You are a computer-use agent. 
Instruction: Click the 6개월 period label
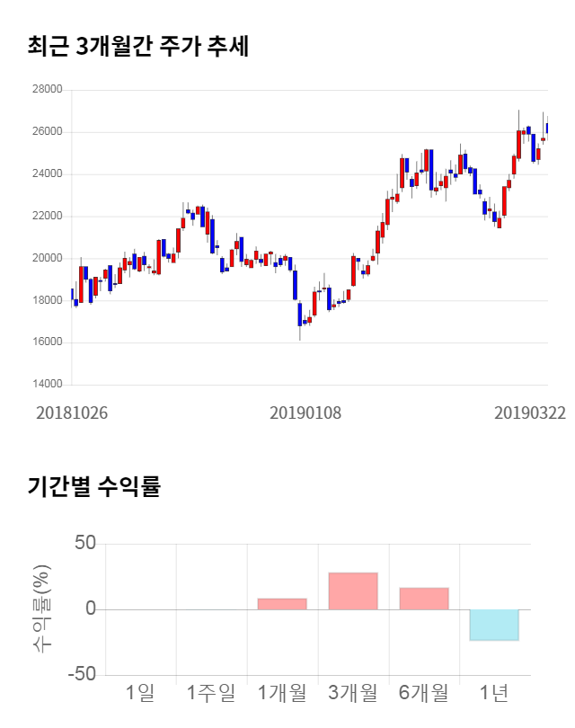coord(424,692)
